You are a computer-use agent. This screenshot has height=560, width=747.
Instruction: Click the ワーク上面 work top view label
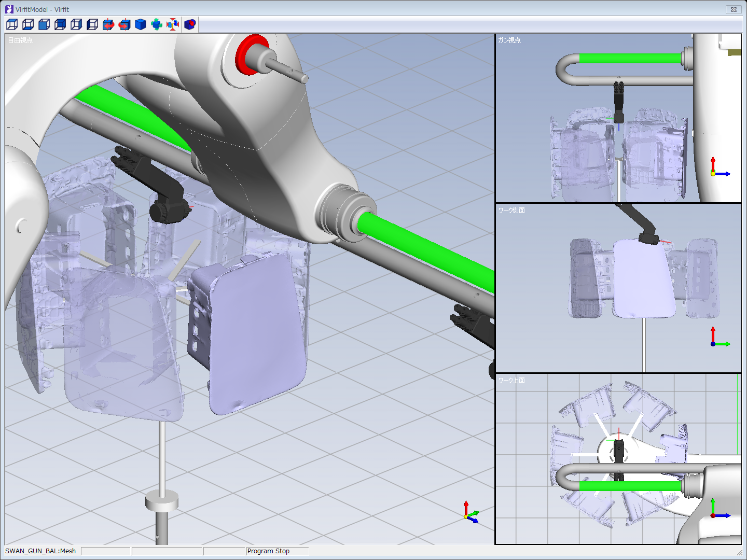point(511,380)
